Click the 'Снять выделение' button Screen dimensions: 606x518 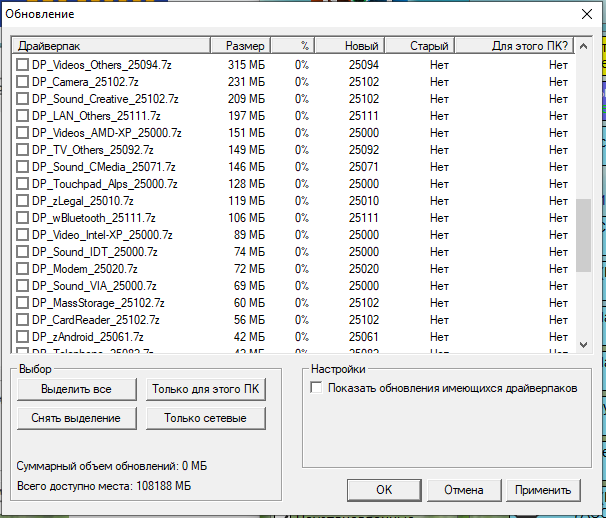76,418
